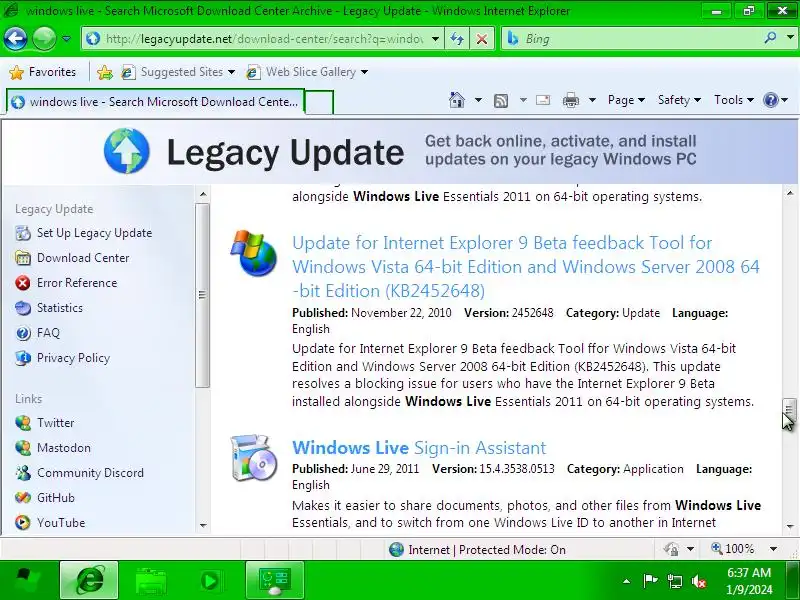Open Web Slice Gallery in Favorites bar
Image resolution: width=800 pixels, height=600 pixels.
[x=307, y=72]
